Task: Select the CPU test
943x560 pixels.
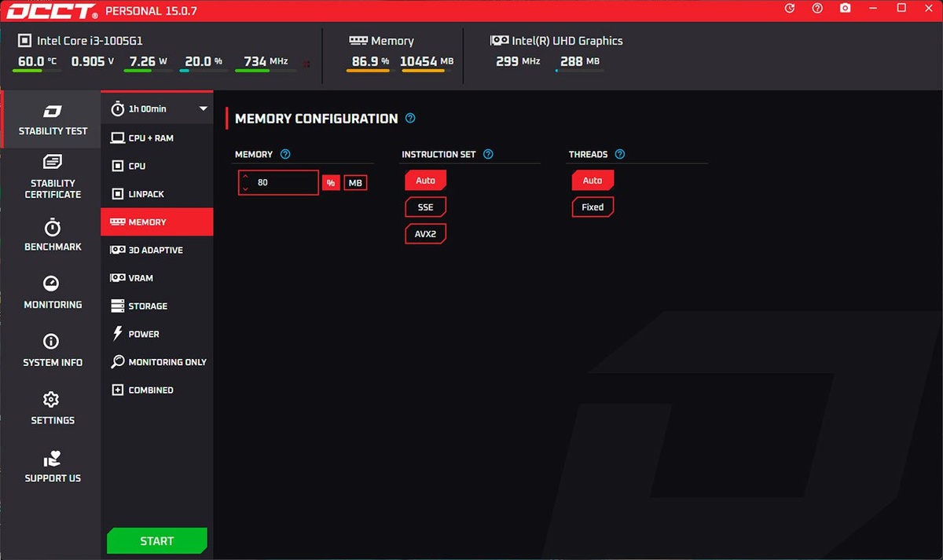Action: 157,166
